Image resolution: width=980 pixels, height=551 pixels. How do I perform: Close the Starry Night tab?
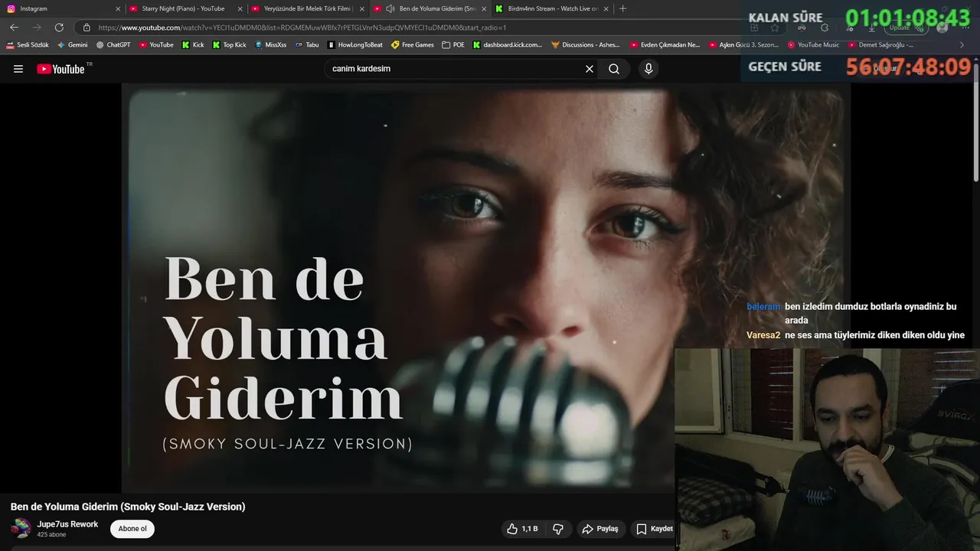click(240, 9)
